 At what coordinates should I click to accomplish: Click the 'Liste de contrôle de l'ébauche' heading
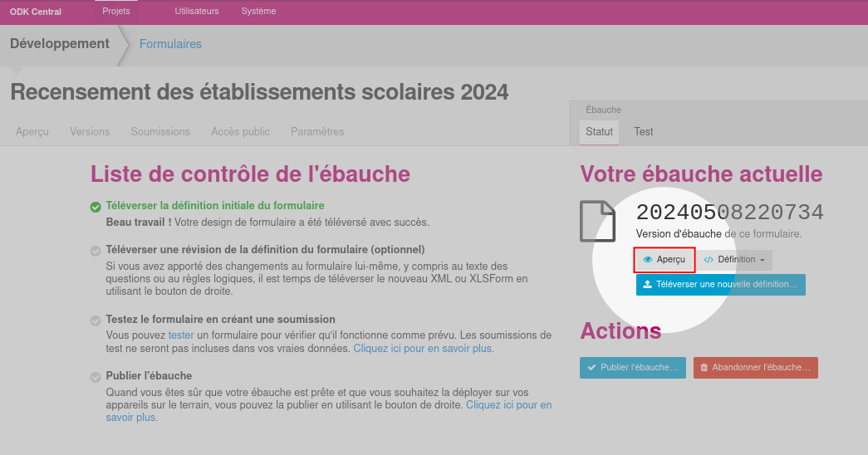point(250,174)
